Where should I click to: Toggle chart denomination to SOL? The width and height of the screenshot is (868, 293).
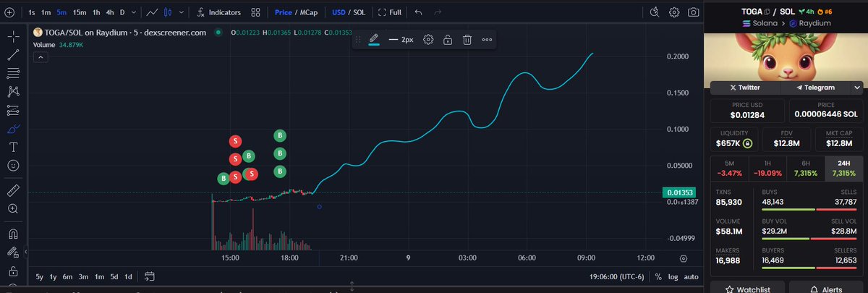coord(359,12)
